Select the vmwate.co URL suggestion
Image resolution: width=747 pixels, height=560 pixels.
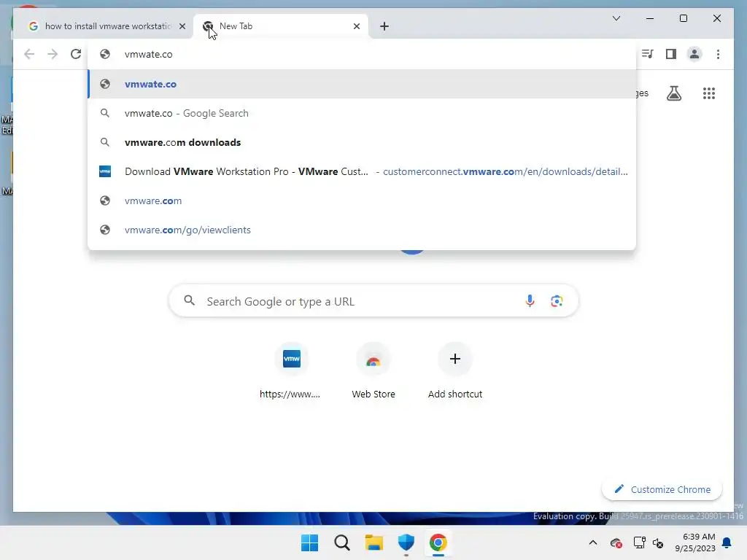(362, 84)
